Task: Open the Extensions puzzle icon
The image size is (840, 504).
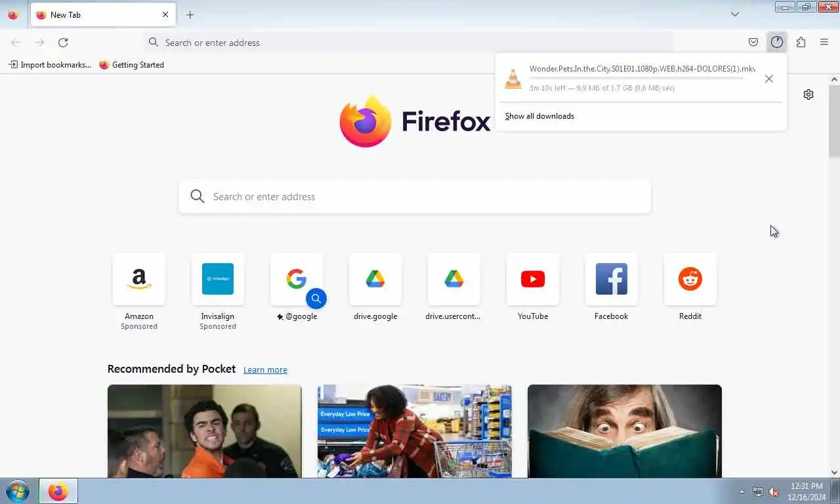Action: pyautogui.click(x=801, y=43)
